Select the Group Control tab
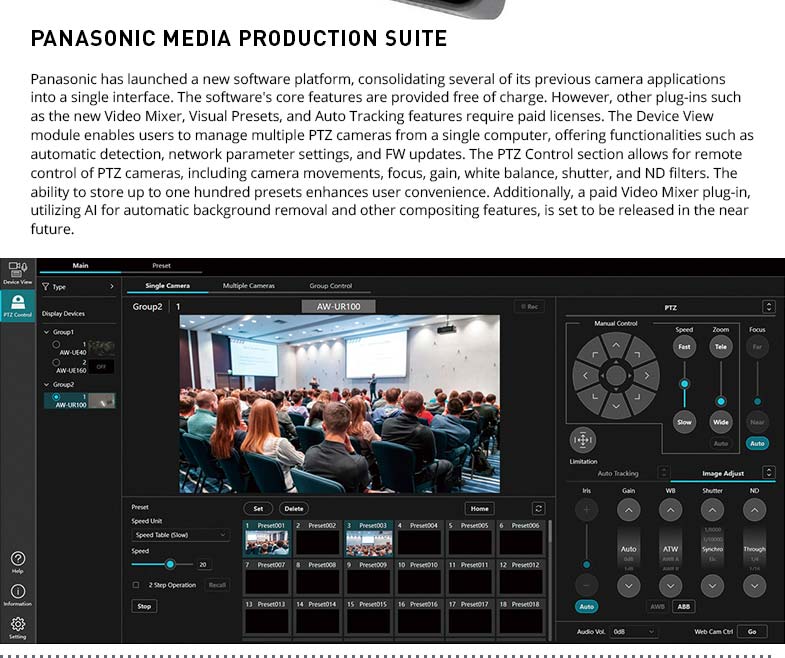Screen dimensions: 785x658 330,285
